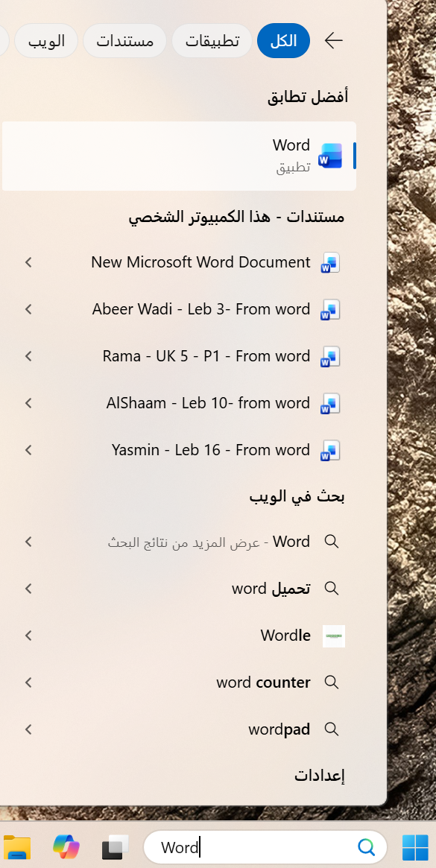Click magnifier icon next to تحميل word
Screen dimensions: 436x868
(332, 588)
